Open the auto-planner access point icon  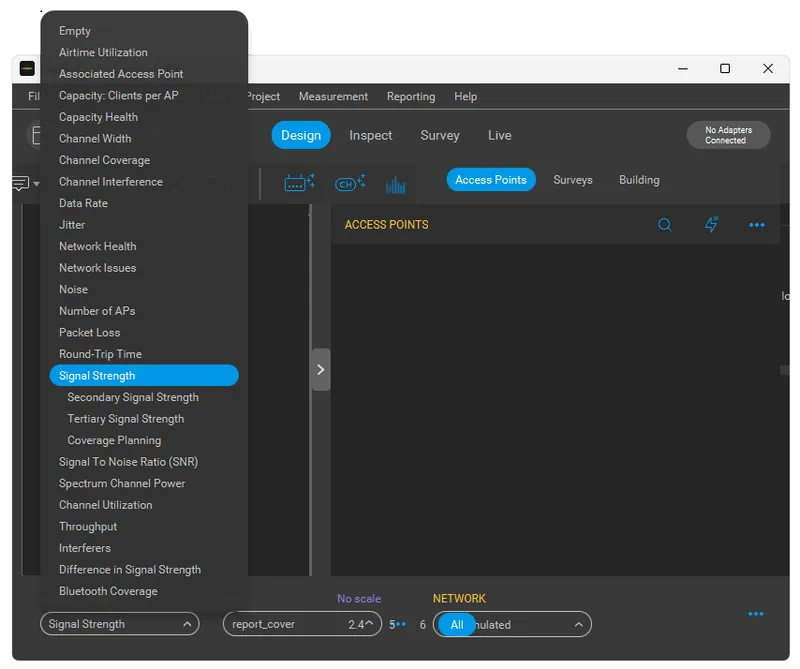[x=299, y=182]
